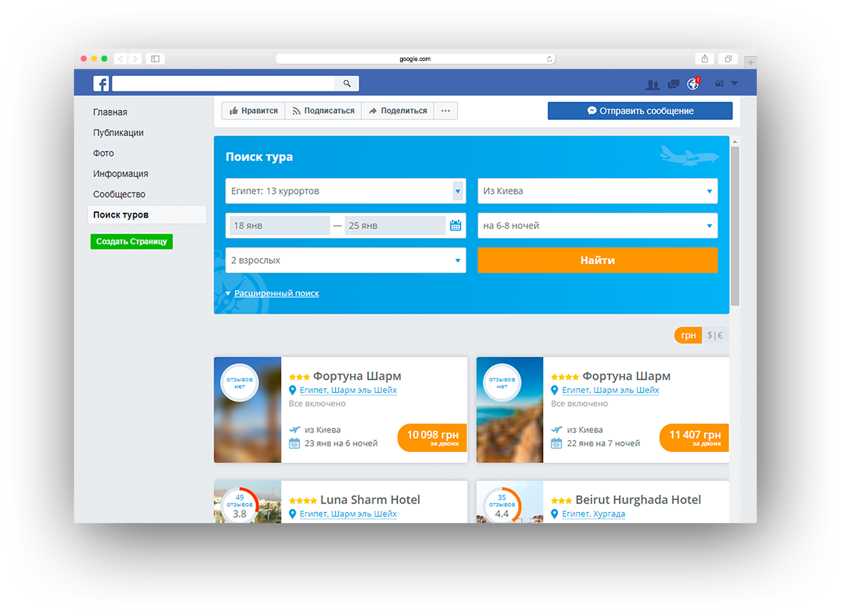Image resolution: width=845 pixels, height=616 pixels.
Task: Click the page vertical scrollbar
Action: tap(735, 224)
